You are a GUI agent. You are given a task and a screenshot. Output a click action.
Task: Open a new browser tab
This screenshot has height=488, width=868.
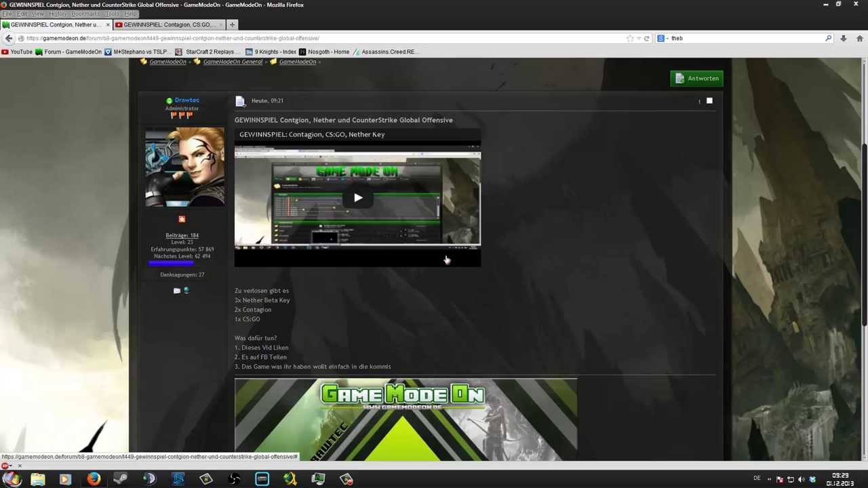(232, 24)
